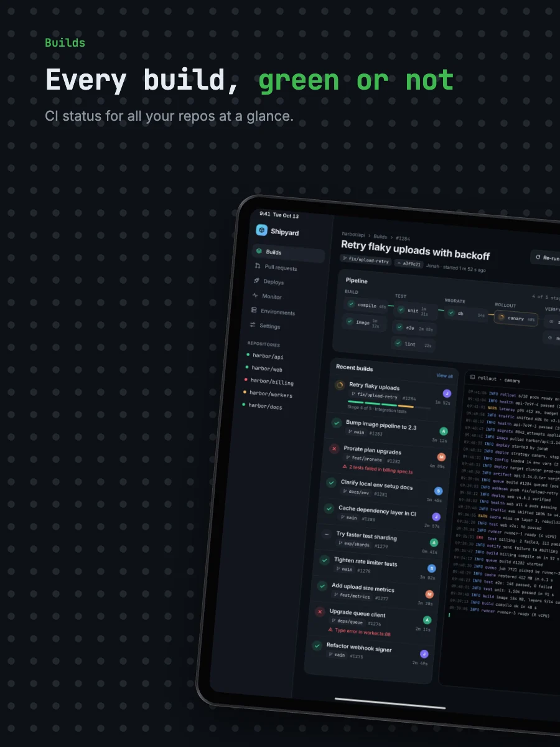Open Try faster test sharding build
Viewport: 560px width, 747px height.
(x=380, y=540)
